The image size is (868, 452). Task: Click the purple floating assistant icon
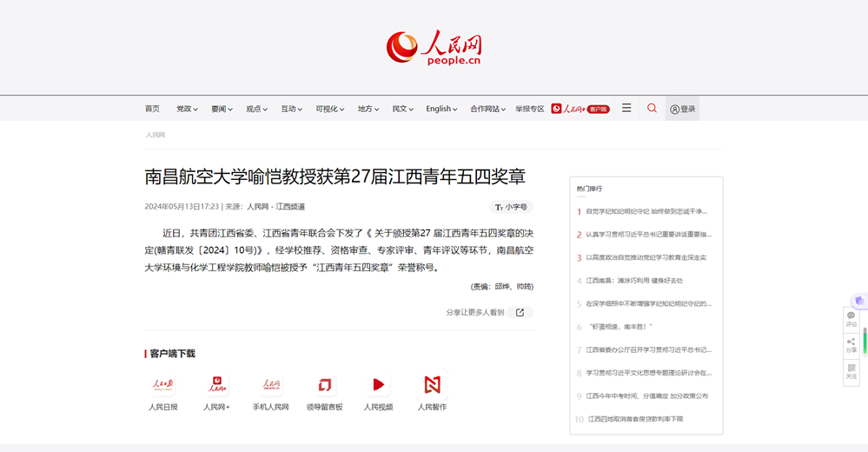pyautogui.click(x=859, y=301)
